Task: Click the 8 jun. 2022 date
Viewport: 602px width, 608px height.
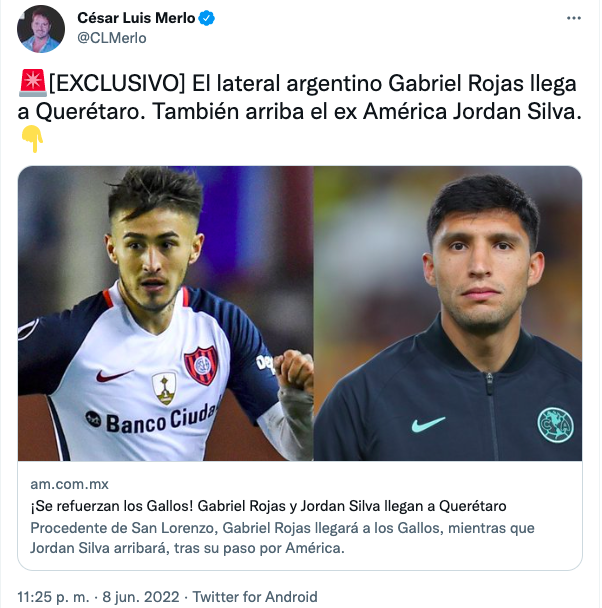Action: 141,596
